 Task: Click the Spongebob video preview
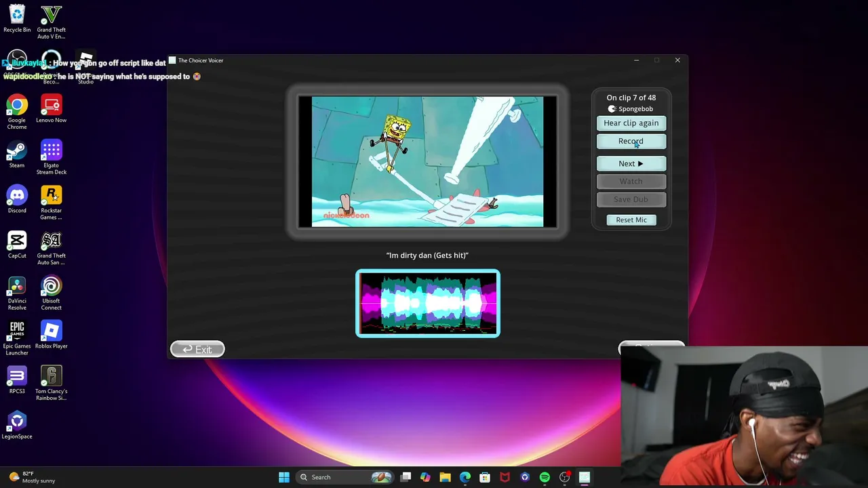tap(427, 162)
